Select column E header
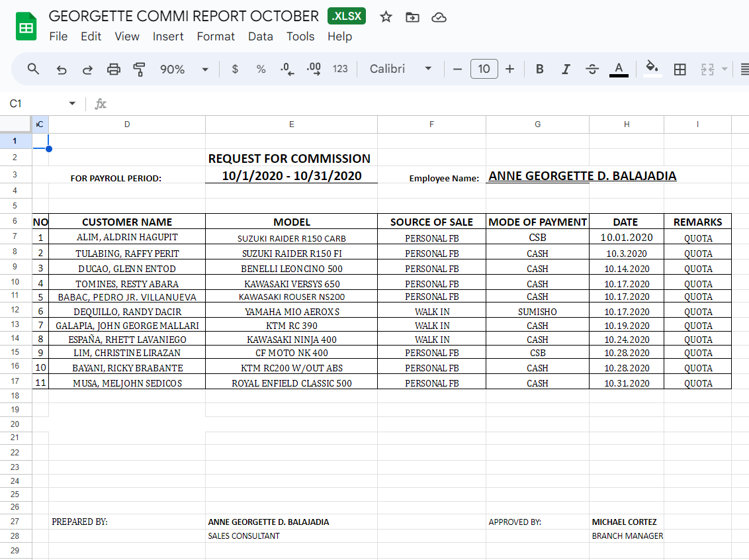749x560 pixels. coord(291,124)
